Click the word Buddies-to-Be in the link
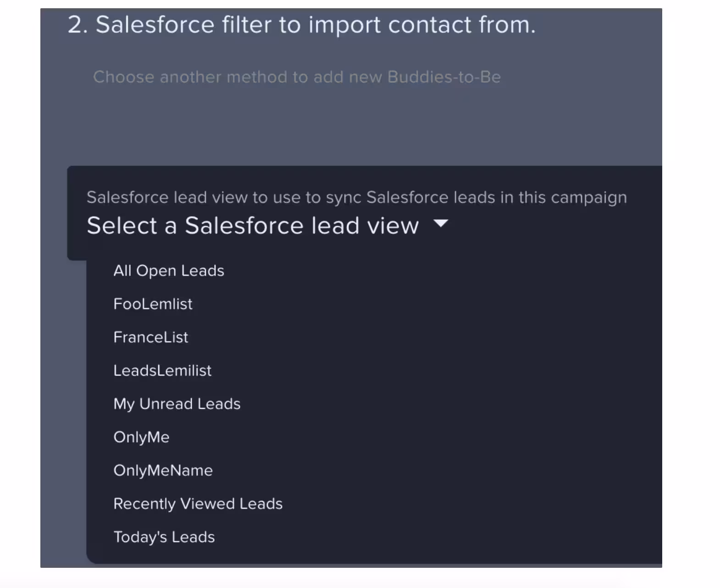 click(443, 77)
